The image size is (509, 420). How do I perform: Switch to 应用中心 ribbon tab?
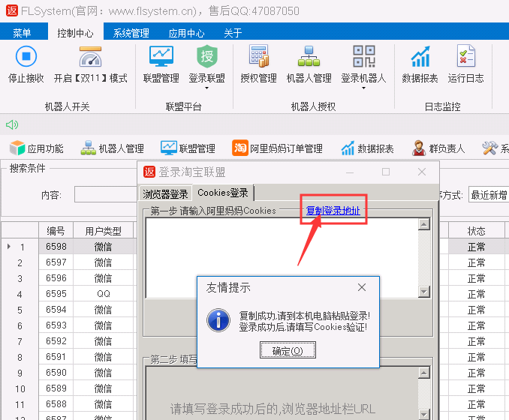pos(187,33)
